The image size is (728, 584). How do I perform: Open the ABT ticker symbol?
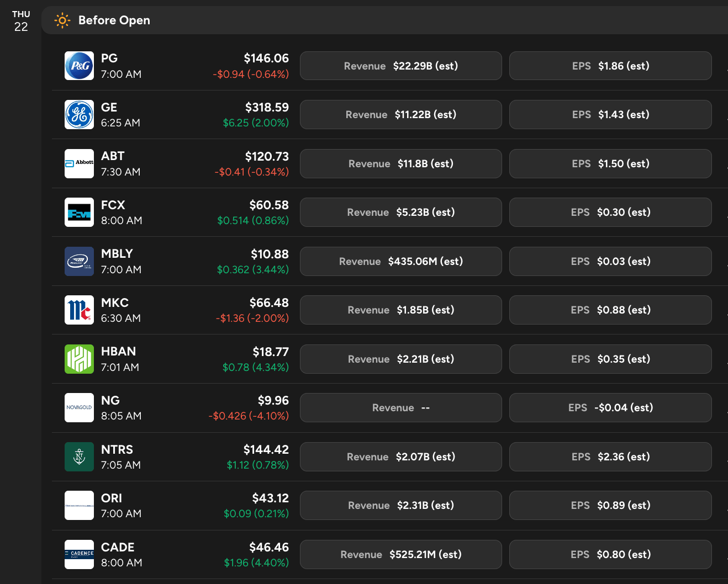(x=113, y=156)
